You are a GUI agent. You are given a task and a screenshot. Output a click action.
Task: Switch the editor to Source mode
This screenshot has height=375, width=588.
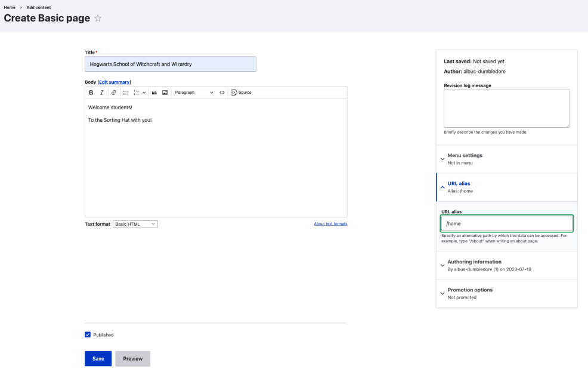242,93
